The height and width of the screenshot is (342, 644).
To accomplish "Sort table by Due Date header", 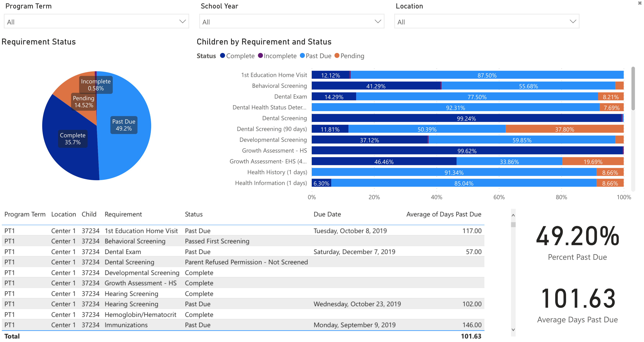I will click(x=327, y=214).
